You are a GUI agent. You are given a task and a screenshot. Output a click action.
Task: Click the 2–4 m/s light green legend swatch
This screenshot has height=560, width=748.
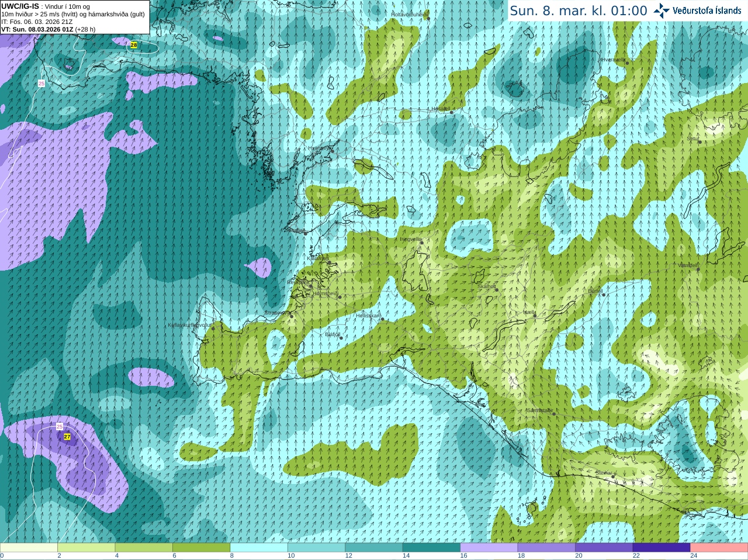[x=86, y=548]
